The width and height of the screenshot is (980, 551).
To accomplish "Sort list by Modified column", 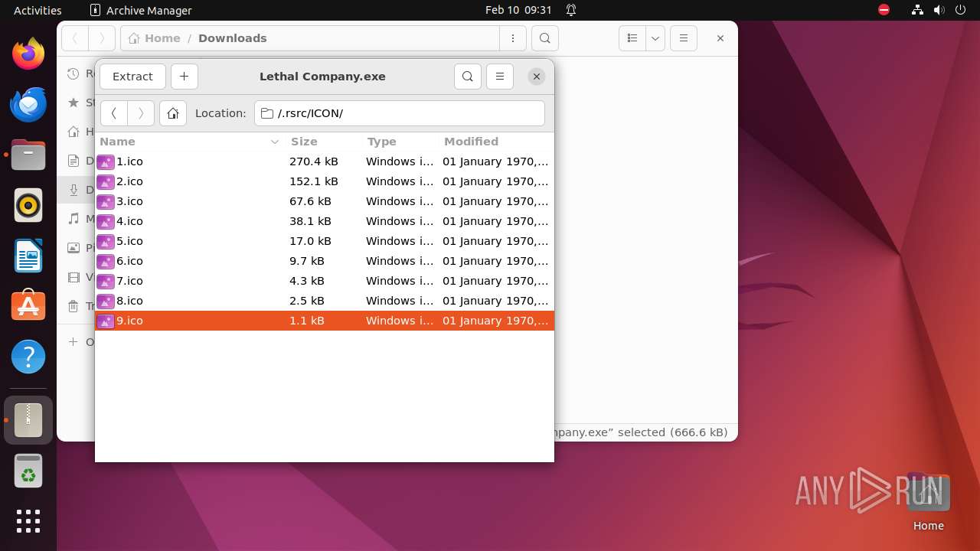I will (496, 142).
